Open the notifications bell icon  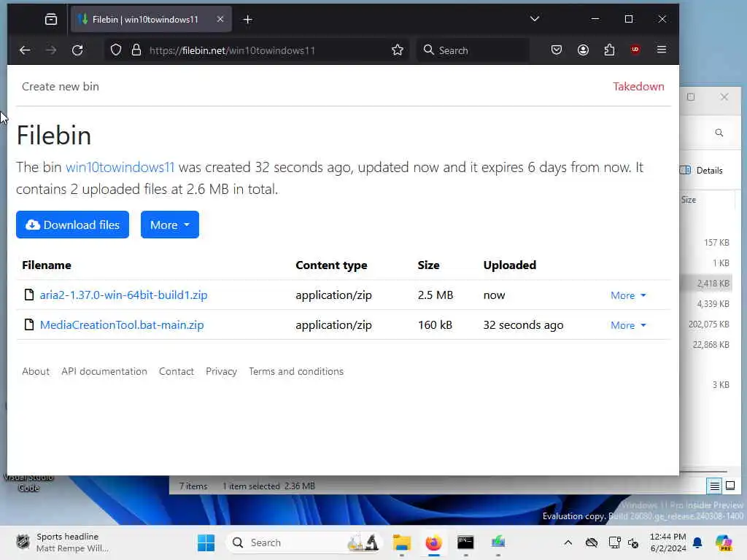point(697,542)
